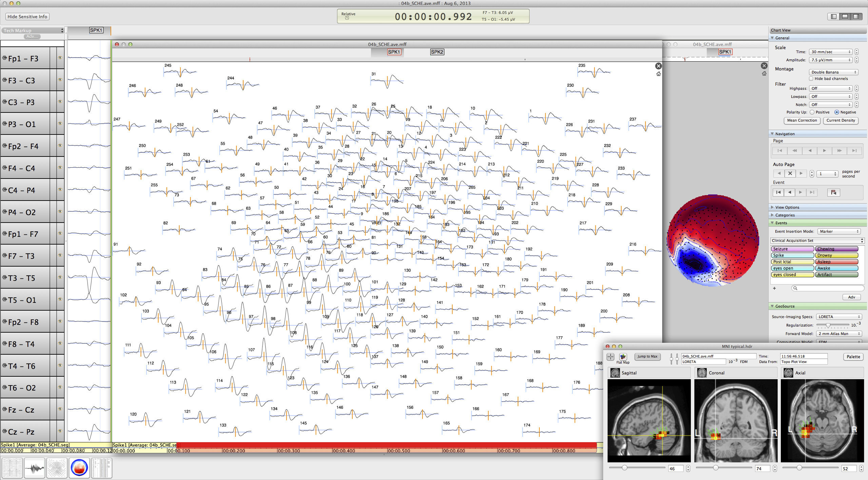Click the Seizure event color swatch
Image resolution: width=868 pixels, height=480 pixels.
(792, 249)
